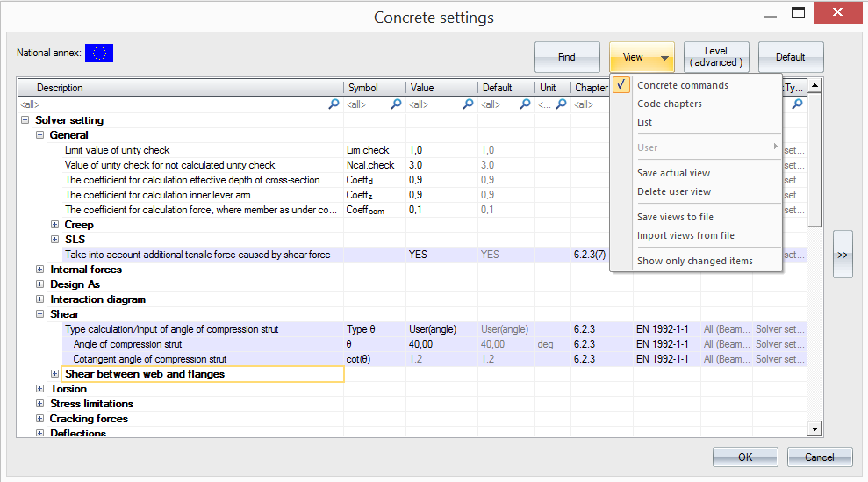Click the Level (advanced) button
This screenshot has height=482, width=868.
[x=716, y=57]
